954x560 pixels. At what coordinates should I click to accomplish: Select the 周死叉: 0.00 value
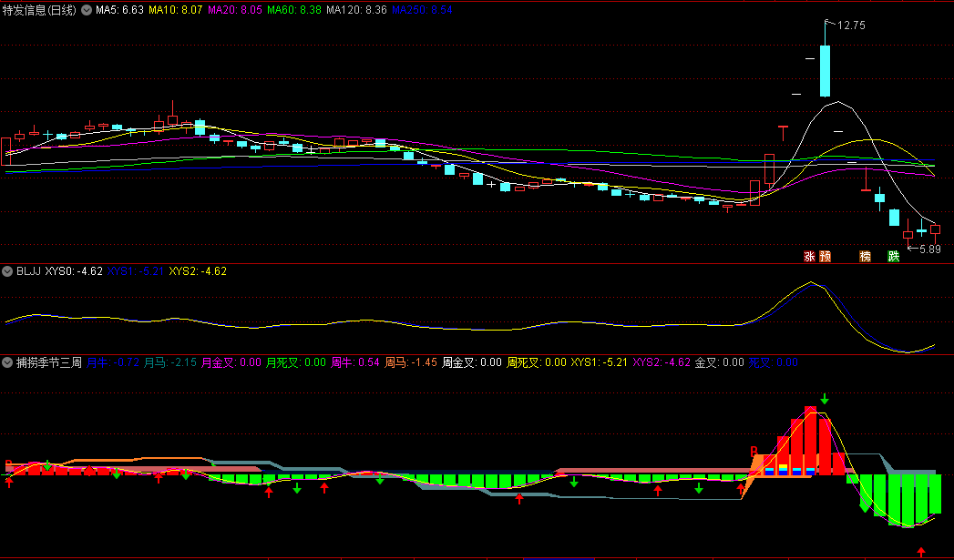[537, 362]
